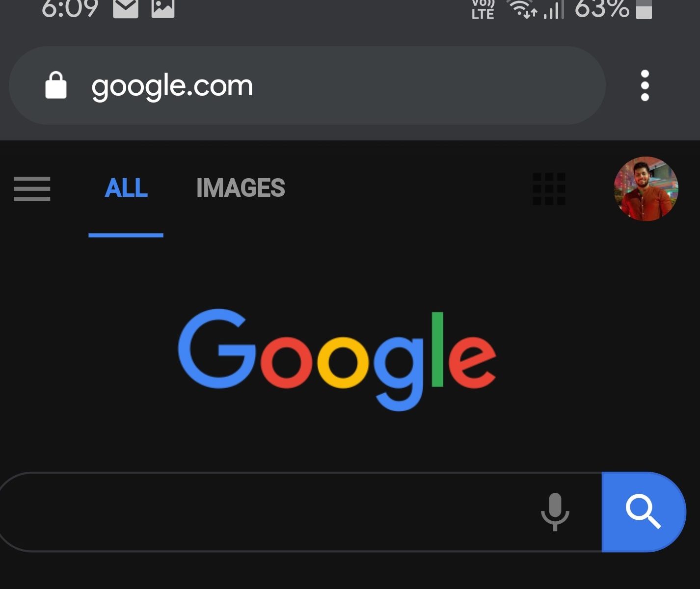The width and height of the screenshot is (700, 589).
Task: Tap the Google logo
Action: 337,359
